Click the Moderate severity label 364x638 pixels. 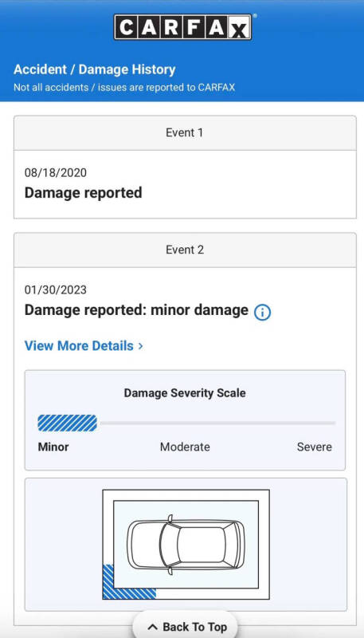(185, 447)
